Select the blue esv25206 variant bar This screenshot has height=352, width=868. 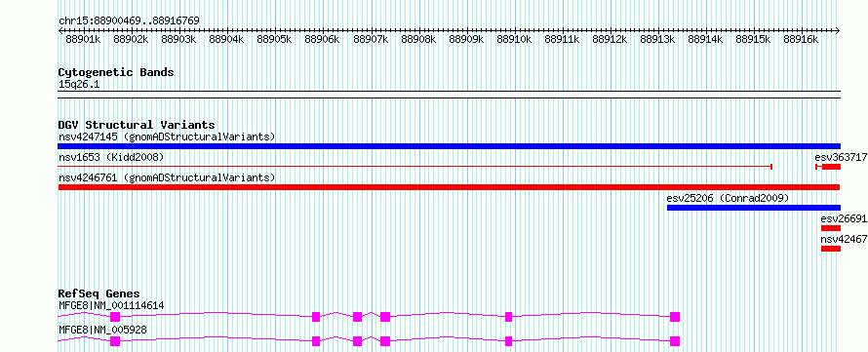(x=754, y=208)
